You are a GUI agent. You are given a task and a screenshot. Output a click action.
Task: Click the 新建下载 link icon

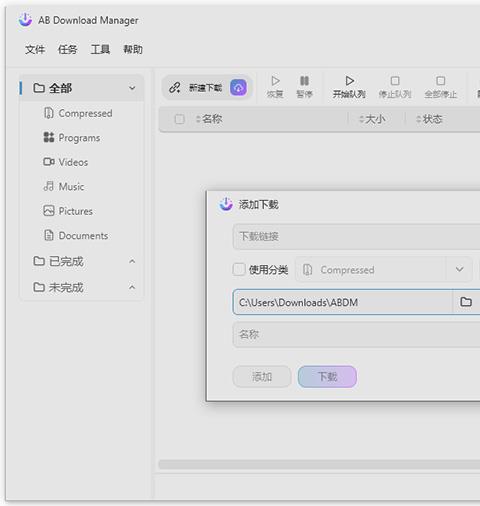[175, 88]
